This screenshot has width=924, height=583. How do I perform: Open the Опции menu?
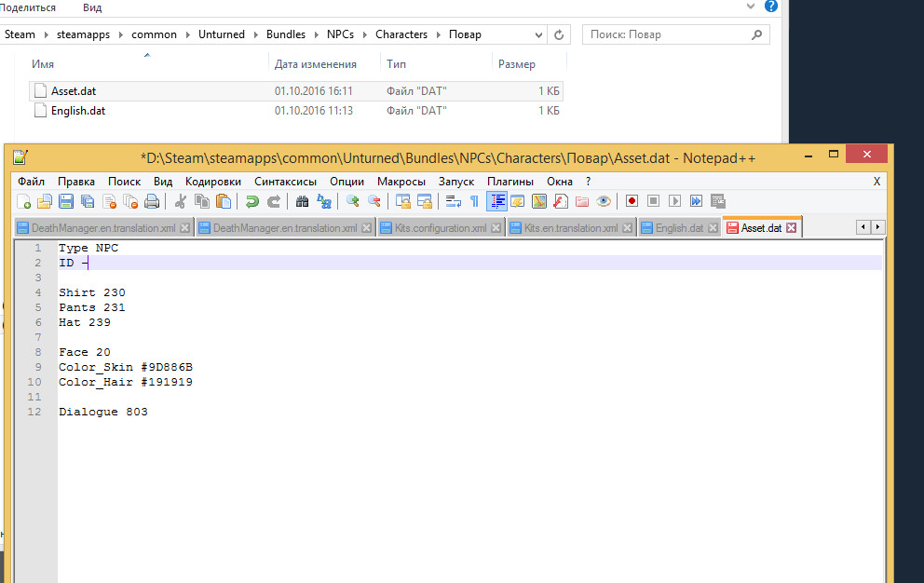tap(347, 182)
